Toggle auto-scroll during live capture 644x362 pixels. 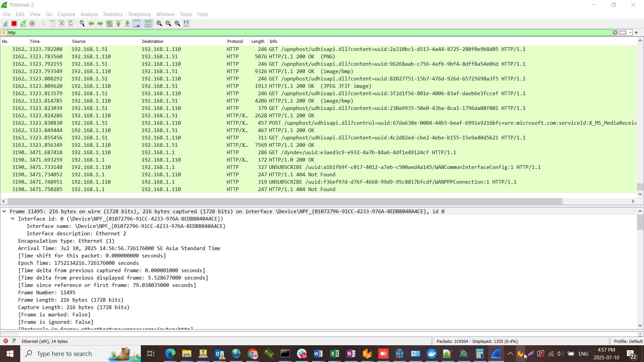point(137,23)
